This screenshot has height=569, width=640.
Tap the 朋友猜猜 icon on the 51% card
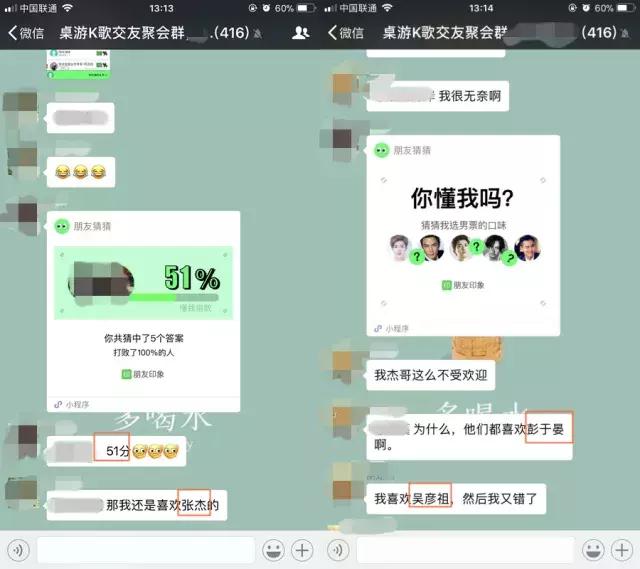62,226
